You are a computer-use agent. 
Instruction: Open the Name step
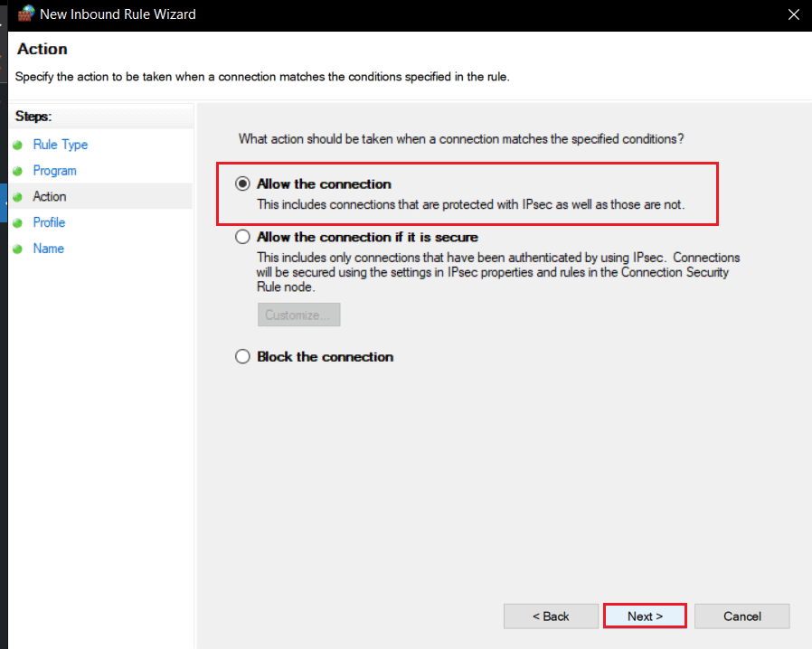tap(48, 249)
